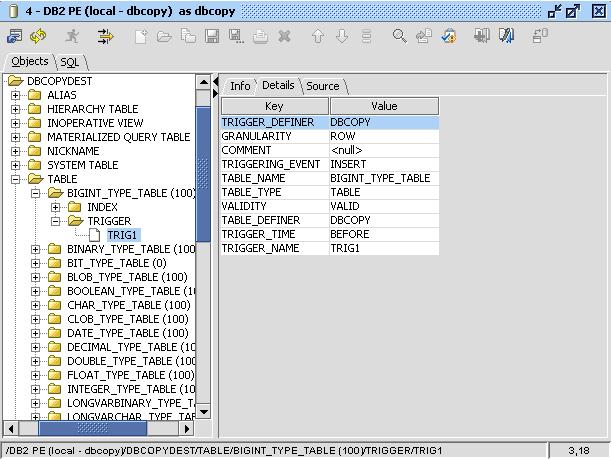611x459 pixels.
Task: Expand the BLOB_TYPE_TABLE node
Action: click(x=35, y=277)
